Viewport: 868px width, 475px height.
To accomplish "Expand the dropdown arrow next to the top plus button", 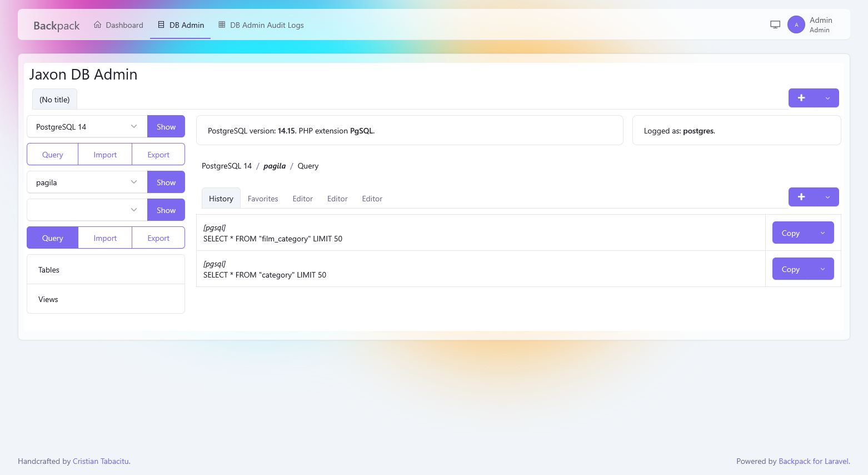I will [x=827, y=98].
